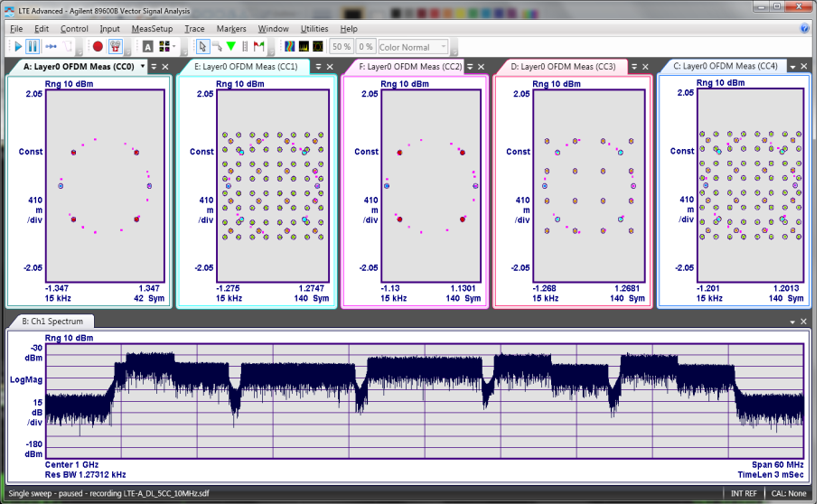
Task: Click the Auto-range 'A' toolbar icon
Action: pyautogui.click(x=147, y=46)
